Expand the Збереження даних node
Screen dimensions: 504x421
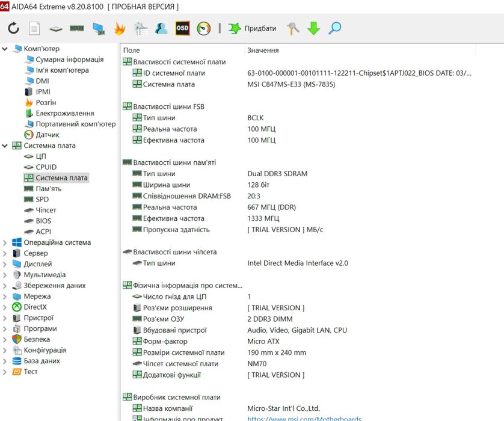coord(5,286)
